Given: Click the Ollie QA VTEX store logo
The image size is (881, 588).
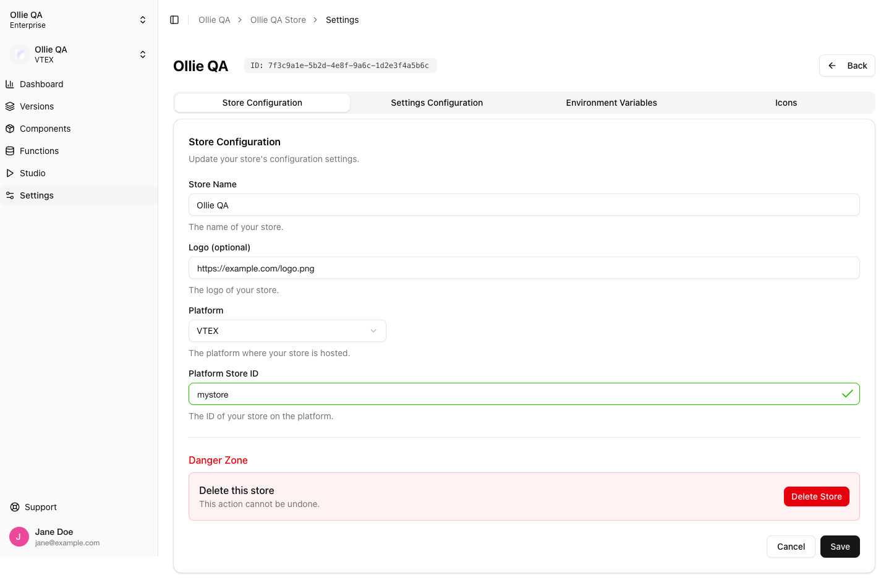Looking at the screenshot, I should click(20, 54).
